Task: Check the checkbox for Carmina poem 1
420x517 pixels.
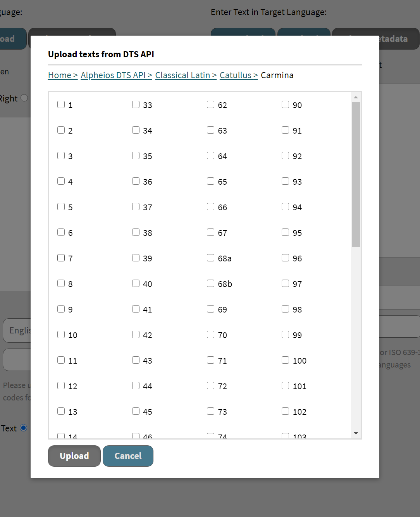Action: coord(61,104)
